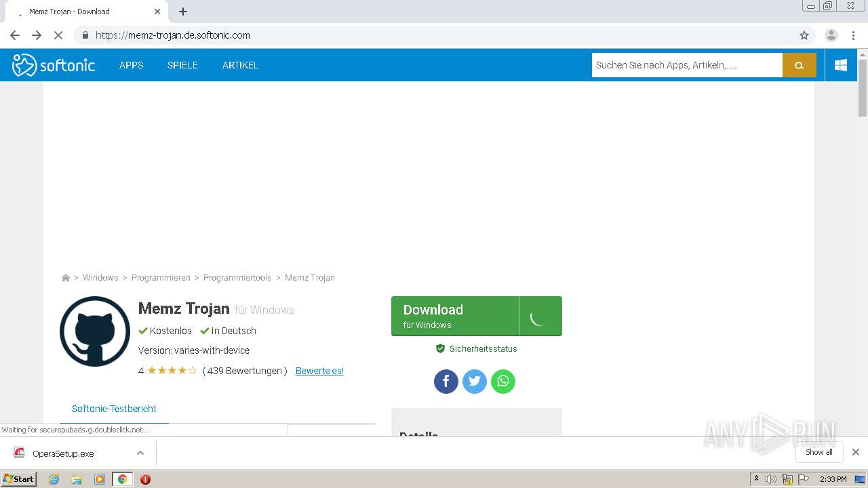
Task: Bookmark this page with star
Action: [804, 35]
